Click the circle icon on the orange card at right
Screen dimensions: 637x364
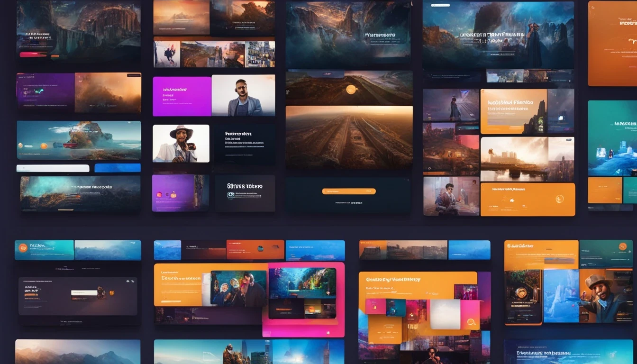click(560, 200)
